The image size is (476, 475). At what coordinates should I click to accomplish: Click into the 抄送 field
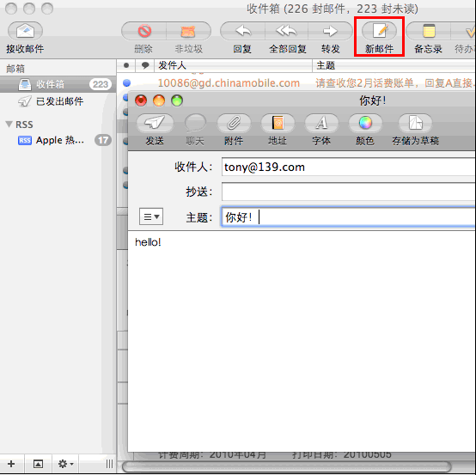(x=349, y=192)
